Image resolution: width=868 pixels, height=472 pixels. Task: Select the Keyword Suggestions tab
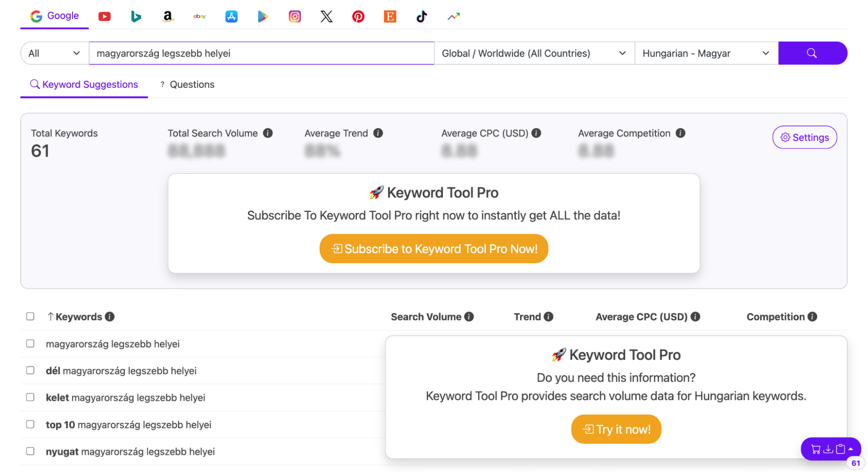coord(84,85)
